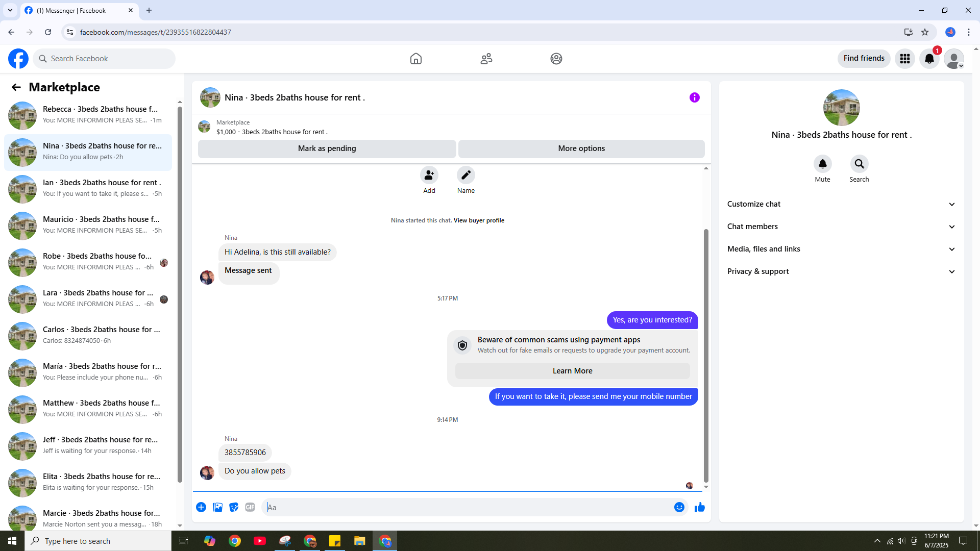Open the Friends tab in navbar
The width and height of the screenshot is (980, 551).
pos(486,59)
